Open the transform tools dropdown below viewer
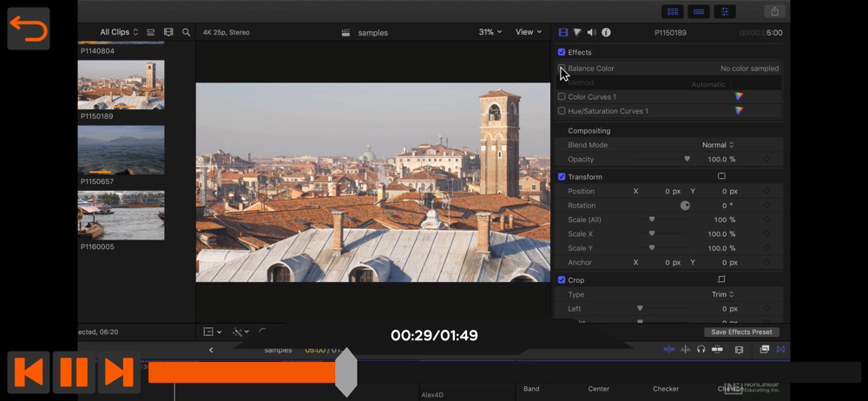 [x=213, y=332]
